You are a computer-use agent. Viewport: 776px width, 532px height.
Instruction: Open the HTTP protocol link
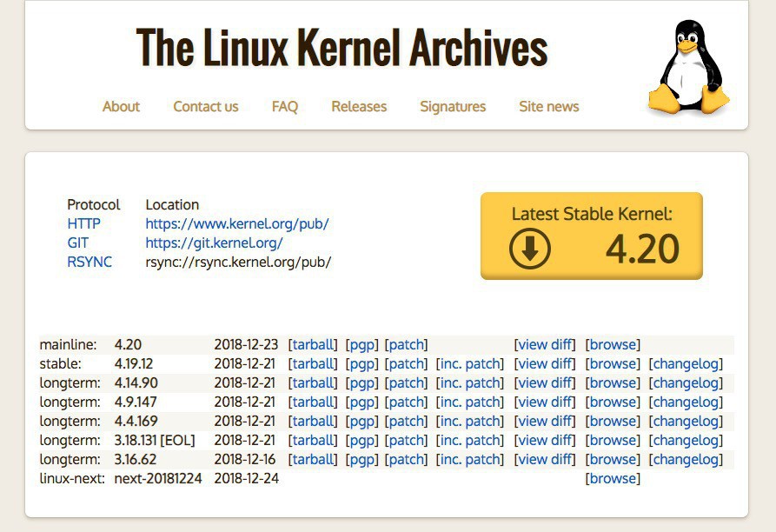83,223
